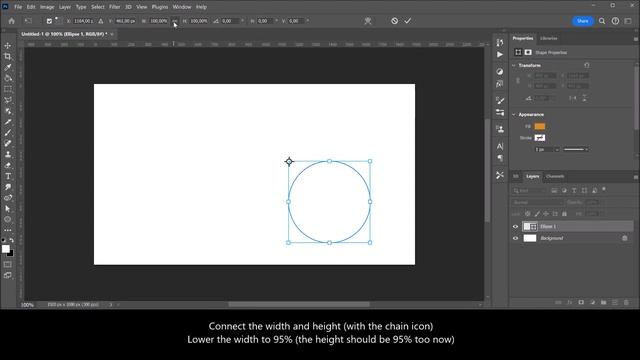Select the Eyedropper tool
This screenshot has height=360, width=640.
[8, 67]
